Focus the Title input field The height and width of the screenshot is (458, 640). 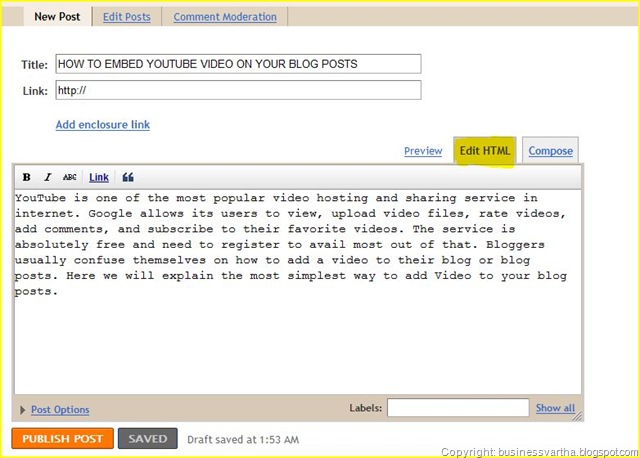coord(238,64)
